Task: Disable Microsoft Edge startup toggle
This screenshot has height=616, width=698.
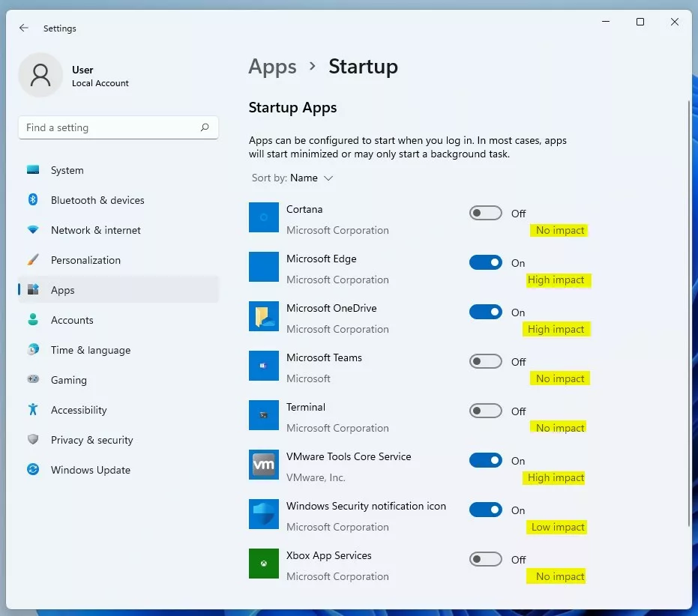Action: [485, 263]
